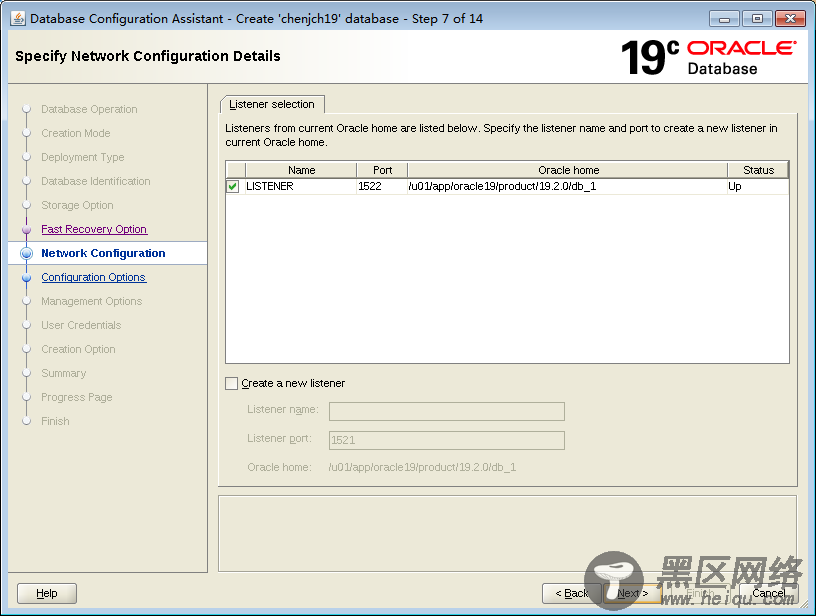Click the Fast Recovery Option step bullet

27,229
